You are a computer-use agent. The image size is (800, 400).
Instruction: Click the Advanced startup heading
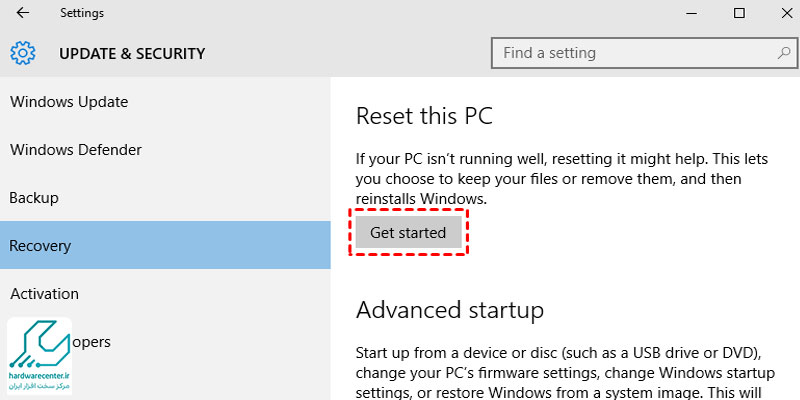point(449,310)
